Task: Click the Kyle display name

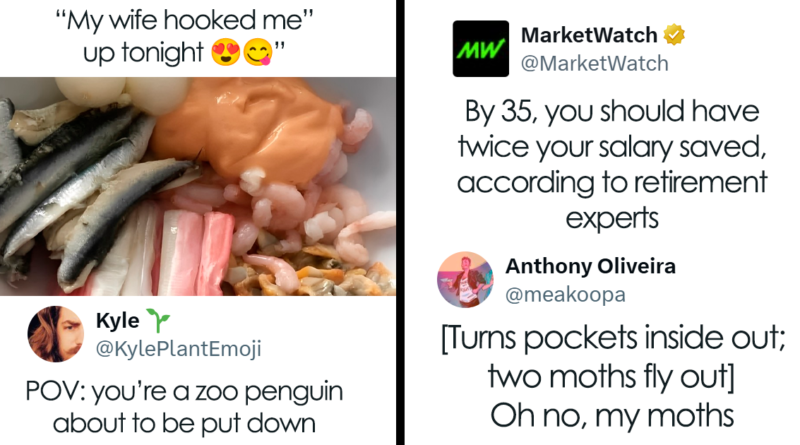Action: tap(117, 320)
